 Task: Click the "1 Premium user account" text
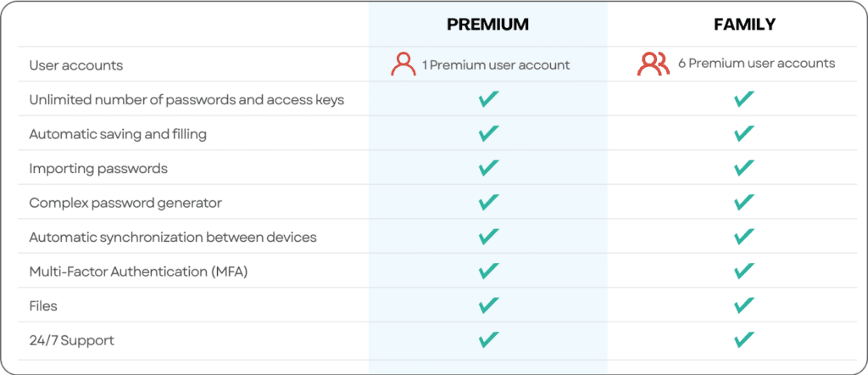pos(496,65)
